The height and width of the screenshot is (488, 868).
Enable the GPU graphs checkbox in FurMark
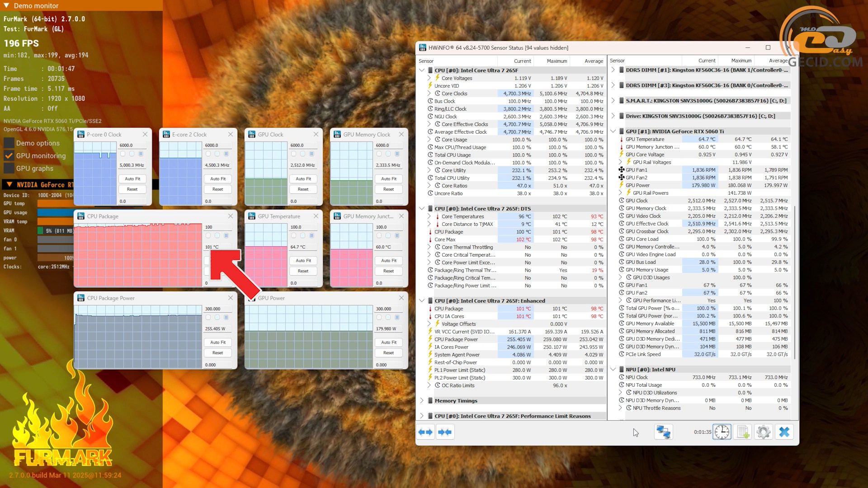click(x=9, y=168)
